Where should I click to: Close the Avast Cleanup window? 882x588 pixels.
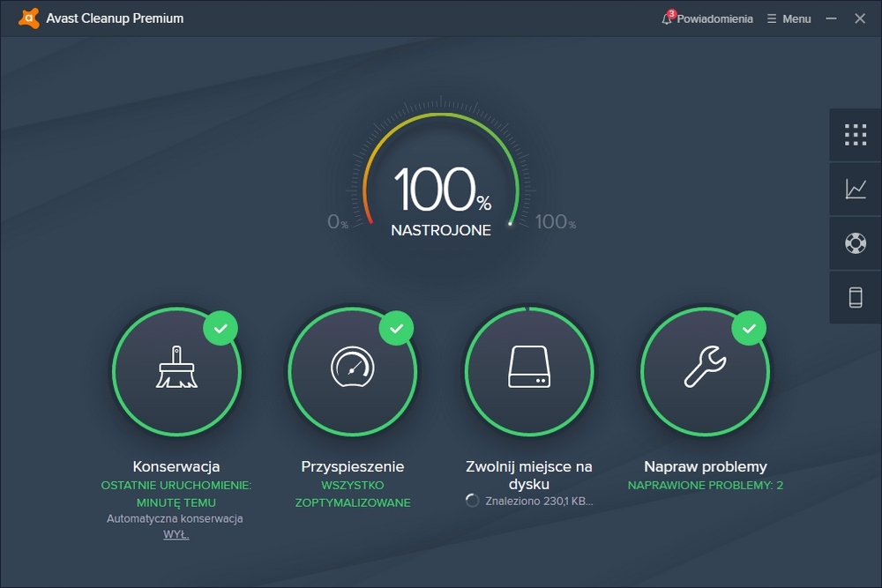[859, 19]
